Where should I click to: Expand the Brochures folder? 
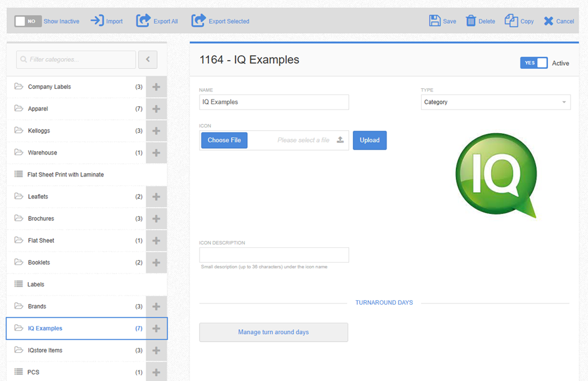pyautogui.click(x=19, y=218)
